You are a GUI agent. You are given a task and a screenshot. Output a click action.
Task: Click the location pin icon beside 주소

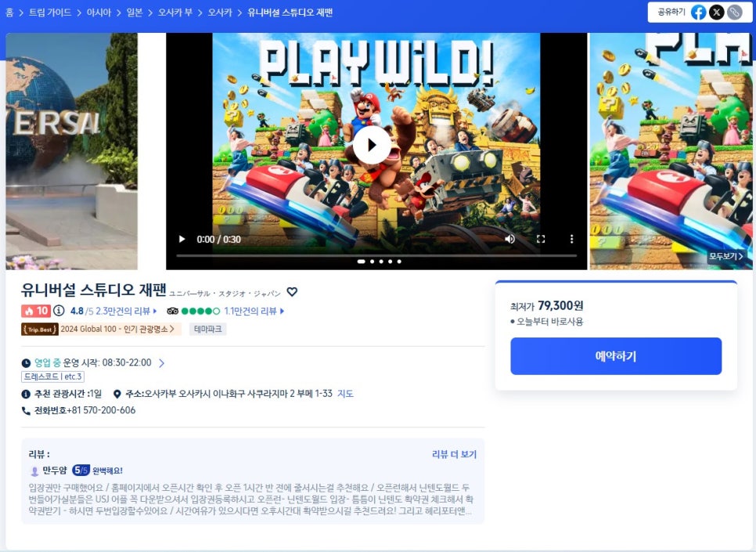pyautogui.click(x=117, y=394)
